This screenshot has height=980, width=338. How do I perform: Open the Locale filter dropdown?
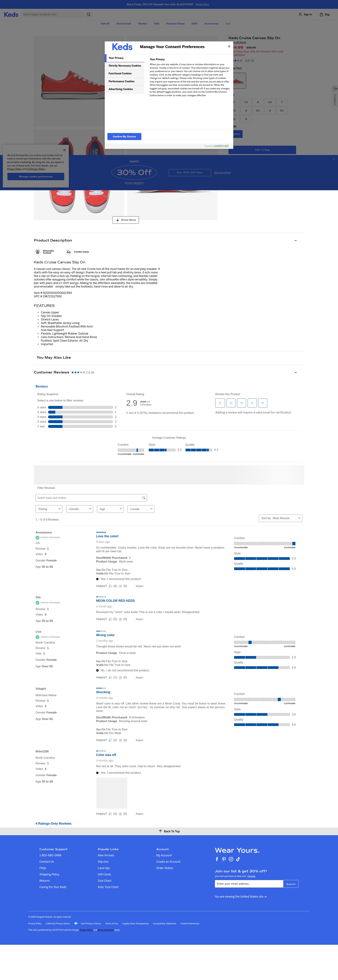pyautogui.click(x=141, y=509)
